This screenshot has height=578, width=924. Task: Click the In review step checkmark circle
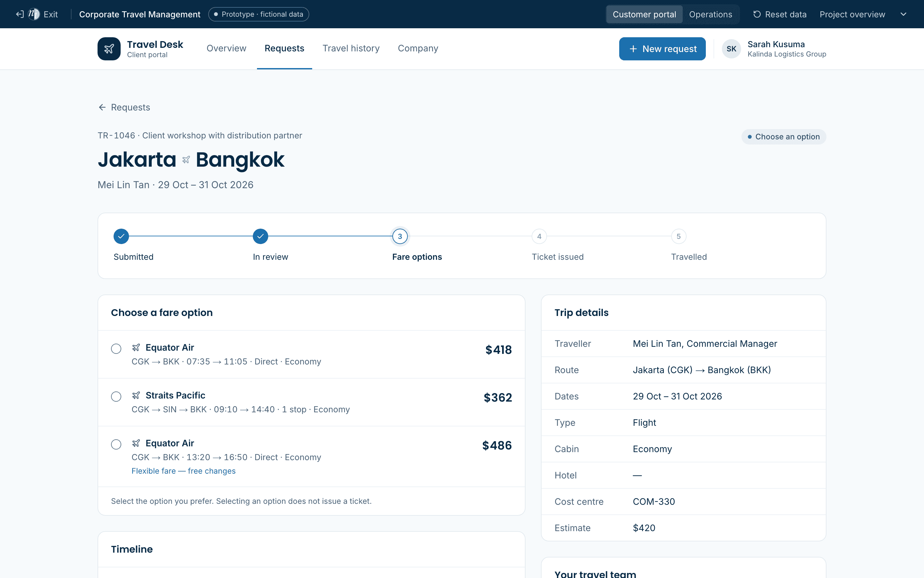pyautogui.click(x=261, y=236)
